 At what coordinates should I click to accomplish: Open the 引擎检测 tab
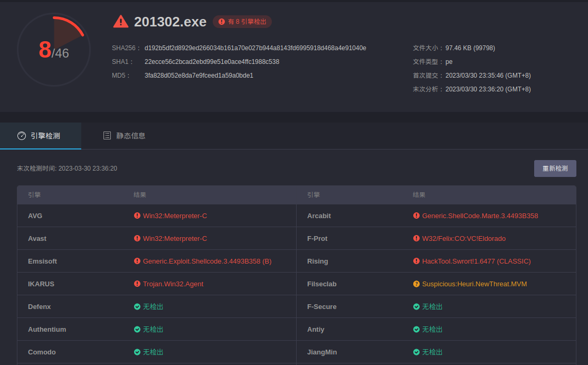pyautogui.click(x=41, y=136)
